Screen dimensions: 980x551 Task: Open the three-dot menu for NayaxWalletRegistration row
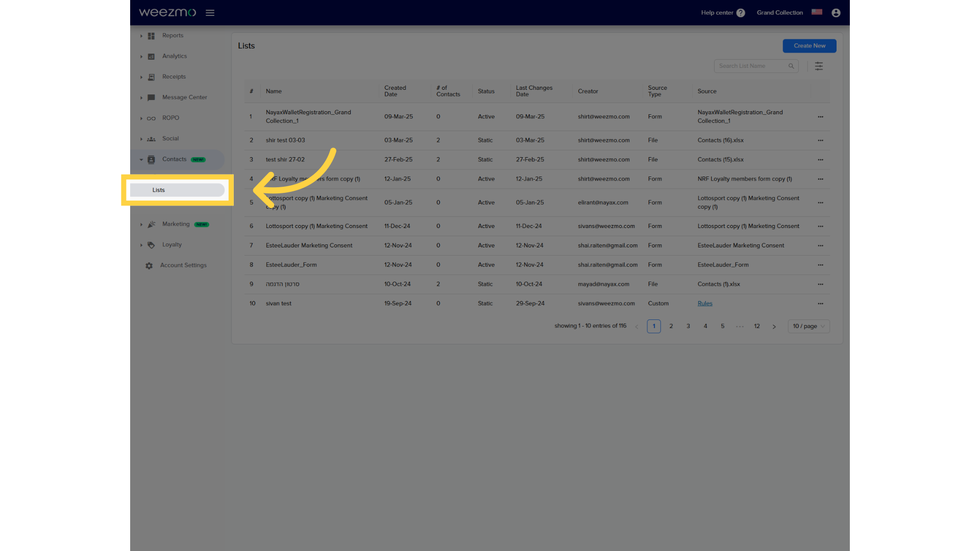(x=820, y=117)
